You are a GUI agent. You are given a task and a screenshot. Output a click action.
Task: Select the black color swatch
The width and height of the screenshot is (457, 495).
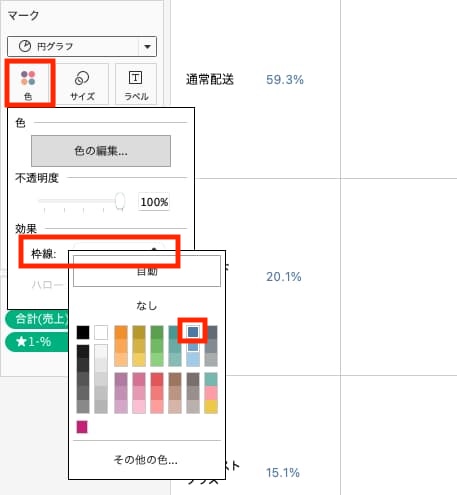pyautogui.click(x=83, y=332)
